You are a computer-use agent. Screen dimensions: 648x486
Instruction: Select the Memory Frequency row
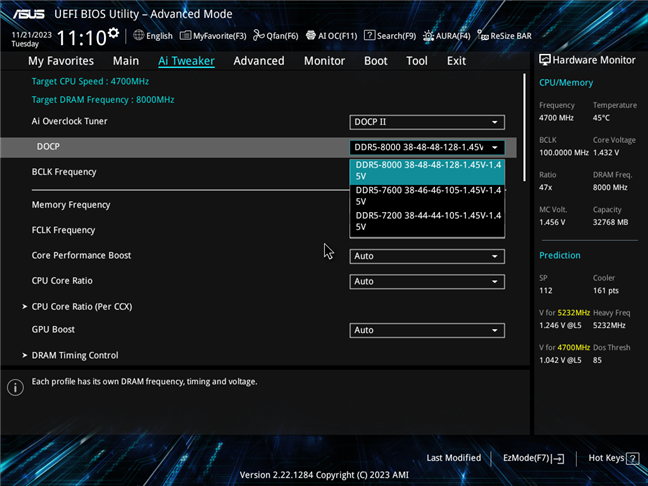point(71,205)
